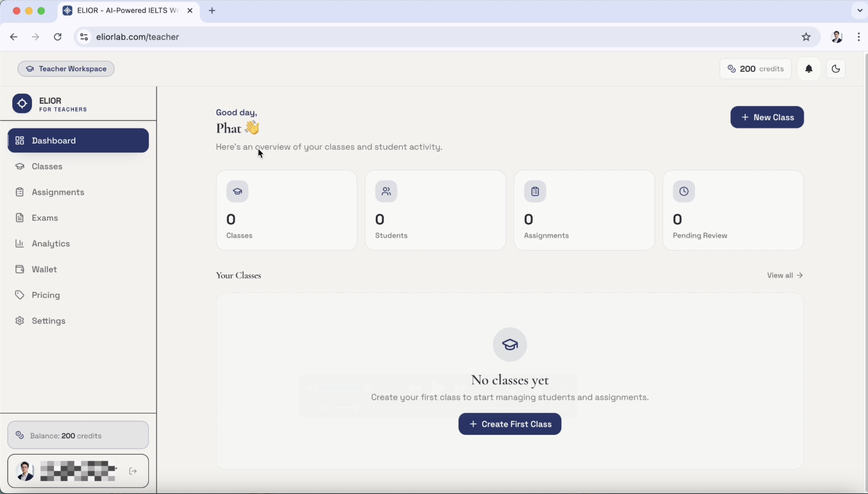Click the notification bell icon
868x494 pixels.
pyautogui.click(x=809, y=69)
